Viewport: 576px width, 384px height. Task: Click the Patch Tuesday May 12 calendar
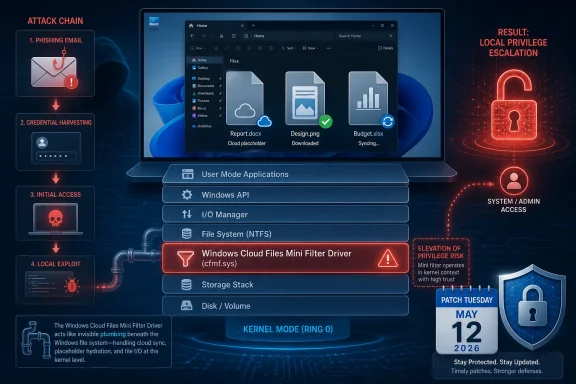click(x=467, y=320)
